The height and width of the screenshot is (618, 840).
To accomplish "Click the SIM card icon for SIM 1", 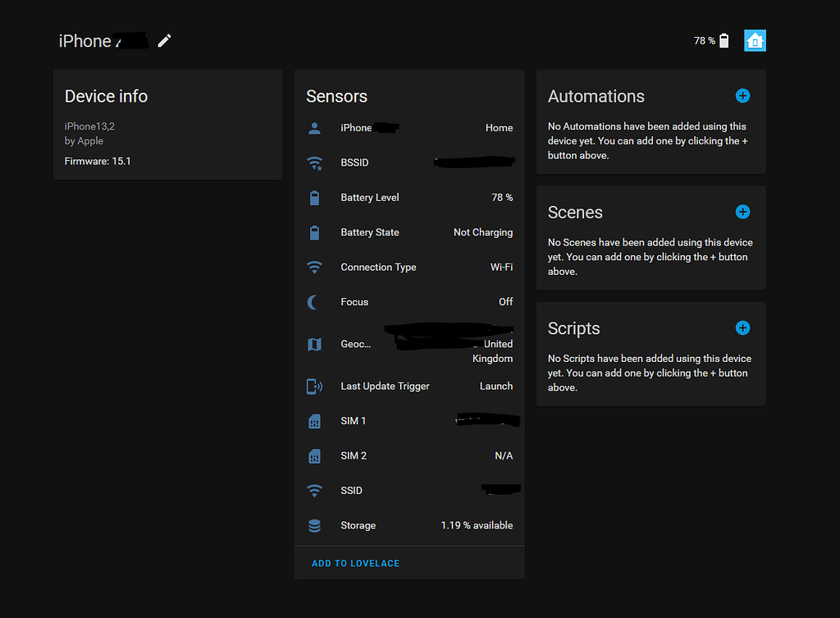I will tap(314, 421).
